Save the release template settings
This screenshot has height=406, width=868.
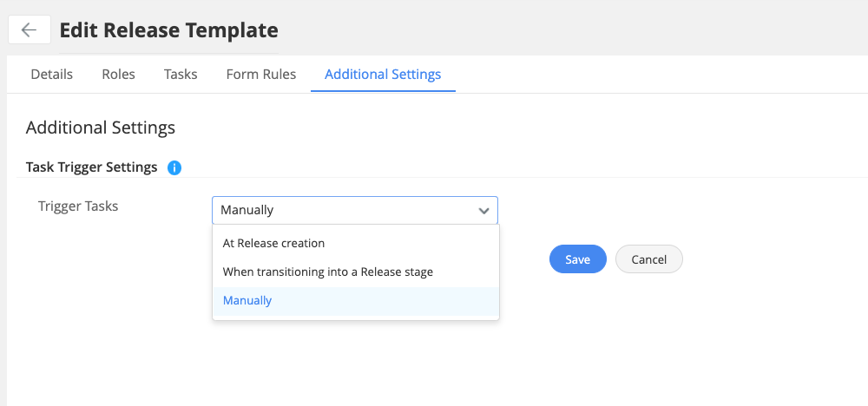click(577, 259)
